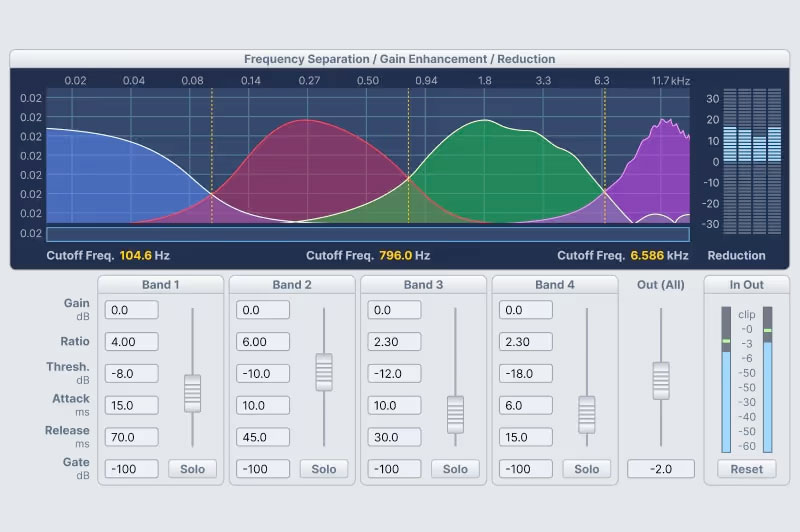Image resolution: width=800 pixels, height=532 pixels.
Task: Click the Band 4 vertical slider handle
Action: 587,415
